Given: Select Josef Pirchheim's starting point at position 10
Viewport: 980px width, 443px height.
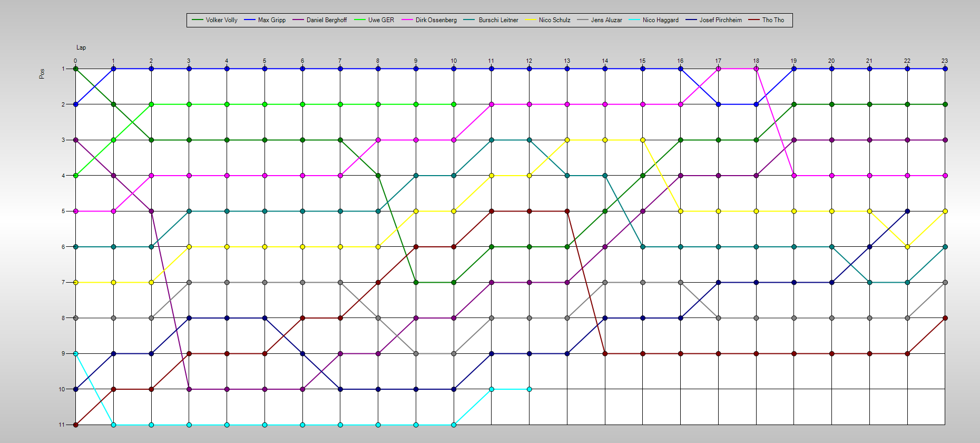Looking at the screenshot, I should coord(75,389).
